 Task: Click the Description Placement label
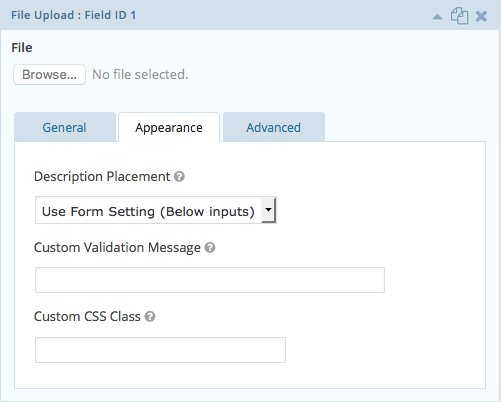(102, 177)
